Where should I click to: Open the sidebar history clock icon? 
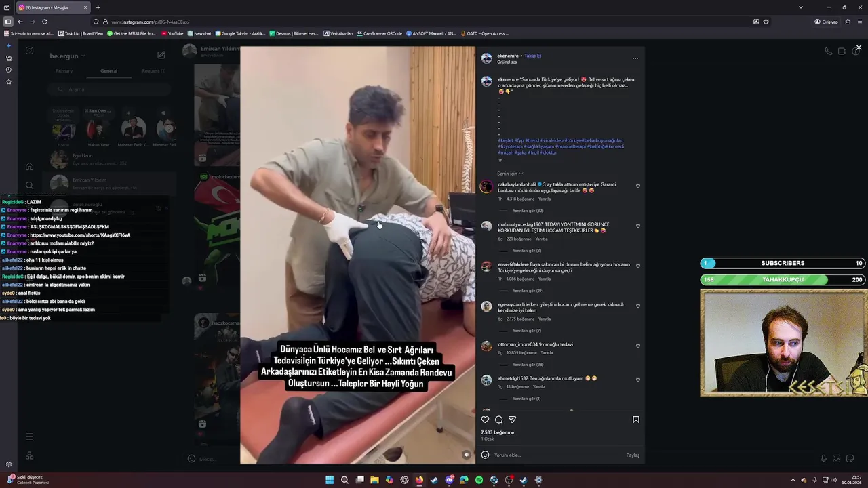[x=9, y=70]
